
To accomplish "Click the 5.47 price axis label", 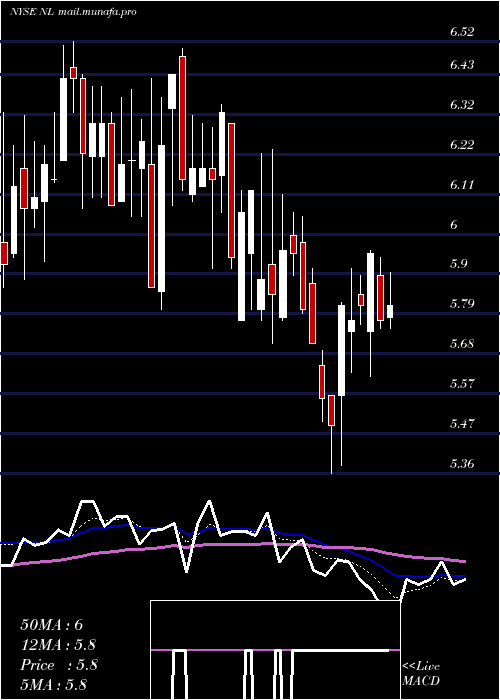I will pos(462,424).
